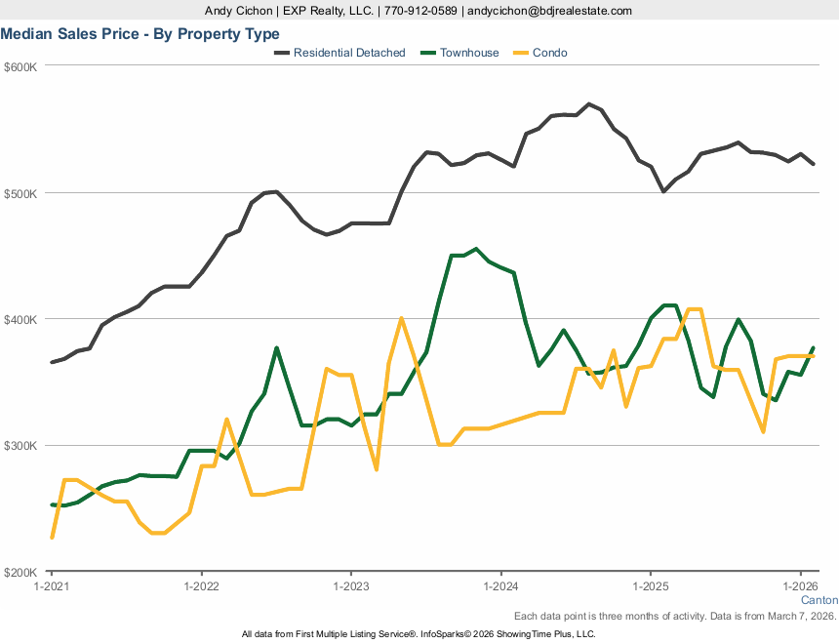
Task: Toggle the Residential Detached series label
Action: (x=349, y=53)
